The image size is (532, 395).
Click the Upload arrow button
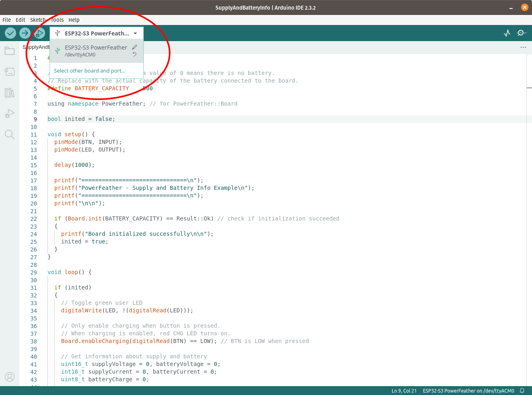[25, 33]
